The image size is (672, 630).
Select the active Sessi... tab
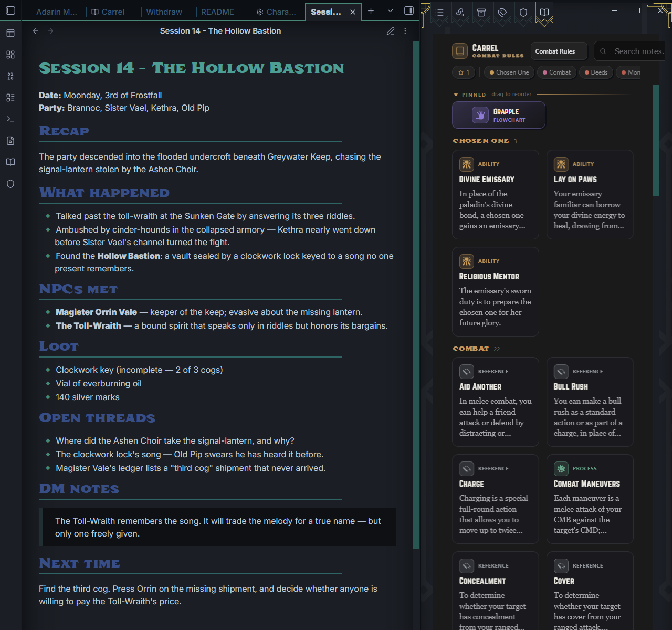tap(326, 12)
